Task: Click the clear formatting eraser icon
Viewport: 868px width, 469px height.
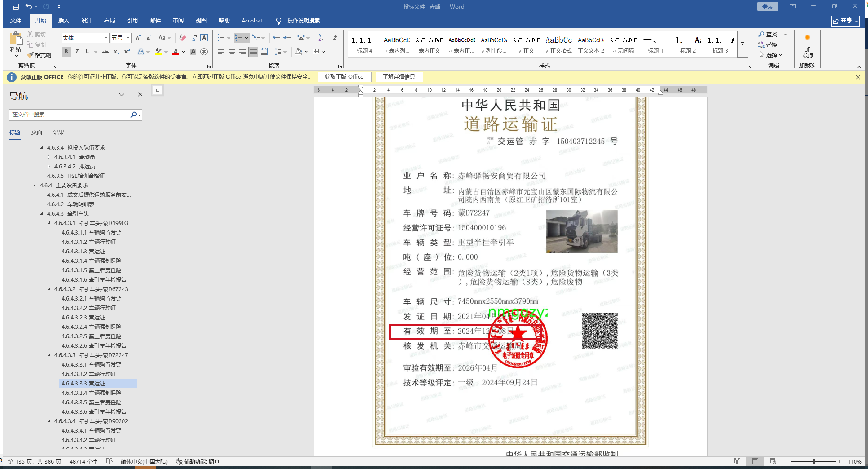Action: pos(182,38)
